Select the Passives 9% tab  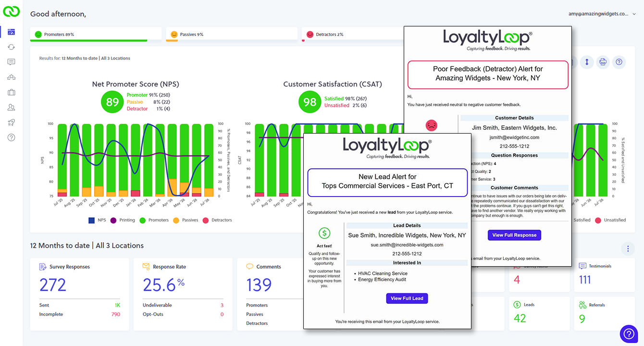point(232,35)
